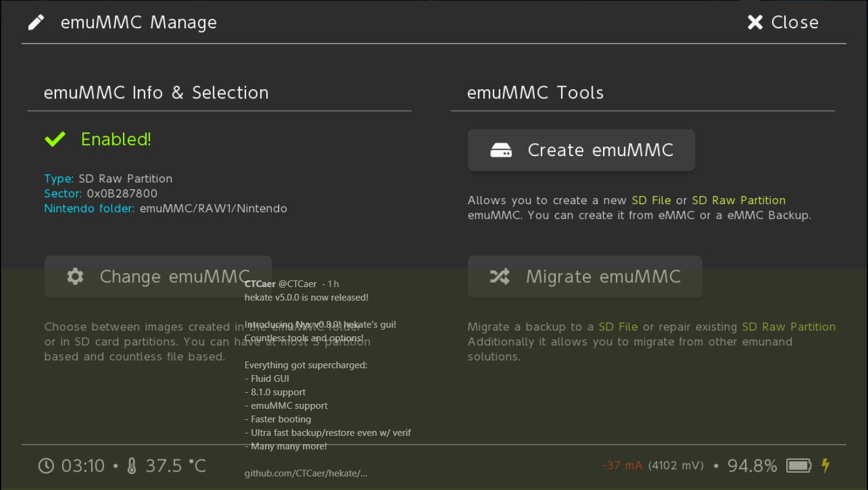Click the CTCaer @CTCaer tweet author name
Viewport: 868px width, 490px height.
tap(280, 284)
